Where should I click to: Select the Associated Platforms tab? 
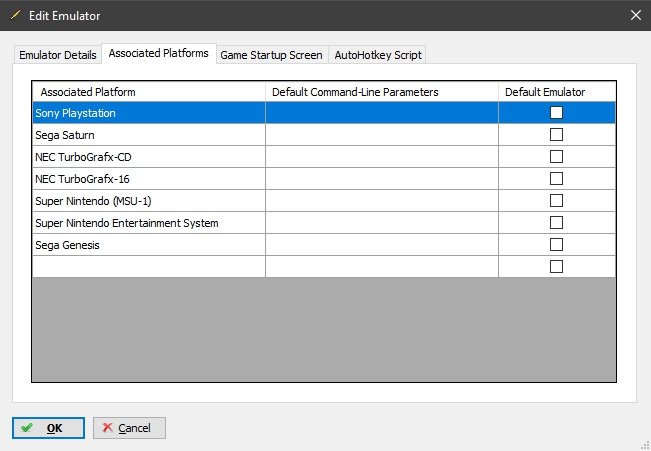click(x=159, y=53)
